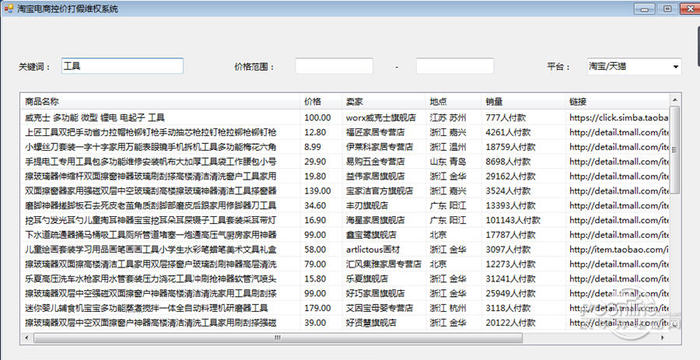Click the vertical scrollbar up arrow
Screen dimensions: 700x360
(675, 100)
